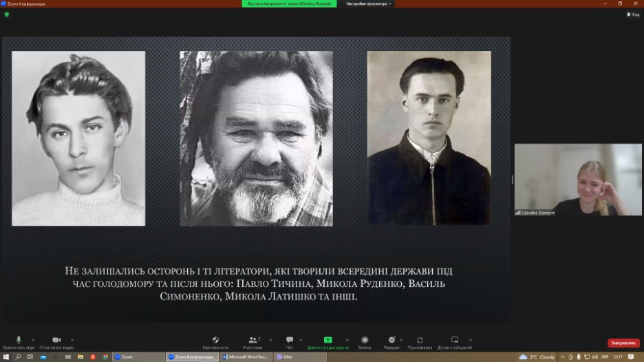Open Windows taskbar search
644x362 pixels.
pos(18,357)
